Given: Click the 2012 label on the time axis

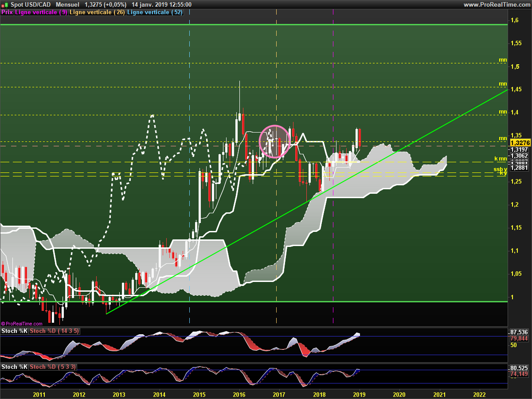Looking at the screenshot, I should tap(79, 394).
